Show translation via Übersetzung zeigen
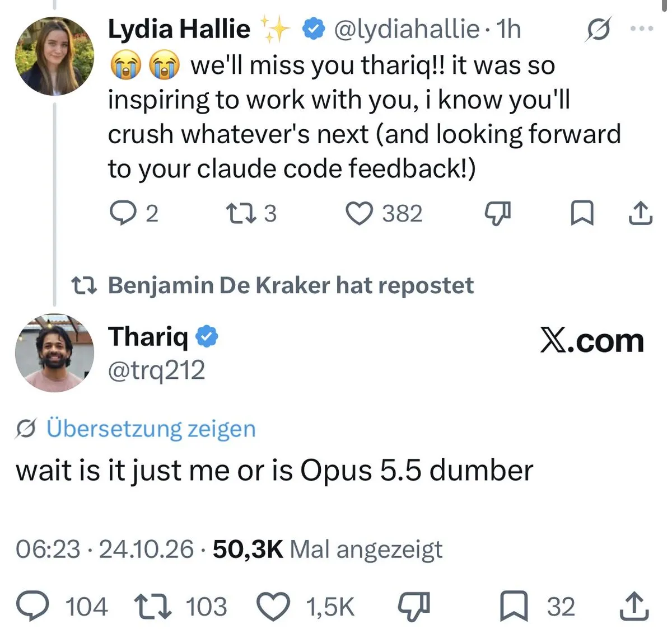Screen dimensions: 672x634 point(151,429)
